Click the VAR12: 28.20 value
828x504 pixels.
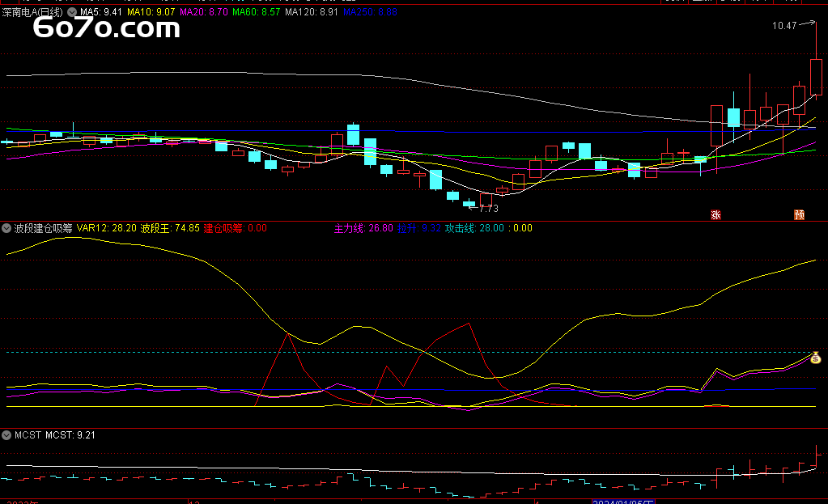pos(107,228)
